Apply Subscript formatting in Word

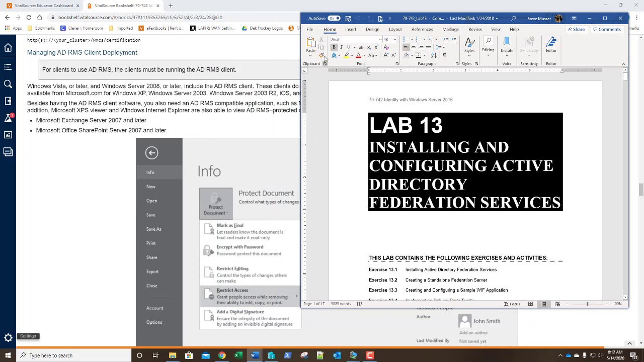[368, 47]
